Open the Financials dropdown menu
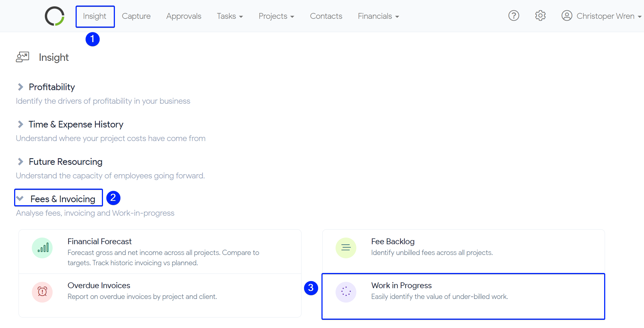This screenshot has width=644, height=328. (378, 16)
